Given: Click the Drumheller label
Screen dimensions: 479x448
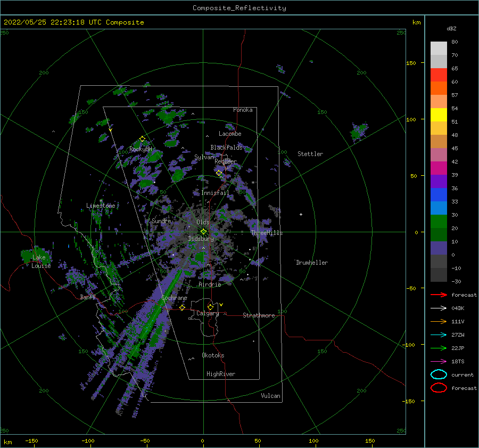Looking at the screenshot, I should [x=312, y=263].
